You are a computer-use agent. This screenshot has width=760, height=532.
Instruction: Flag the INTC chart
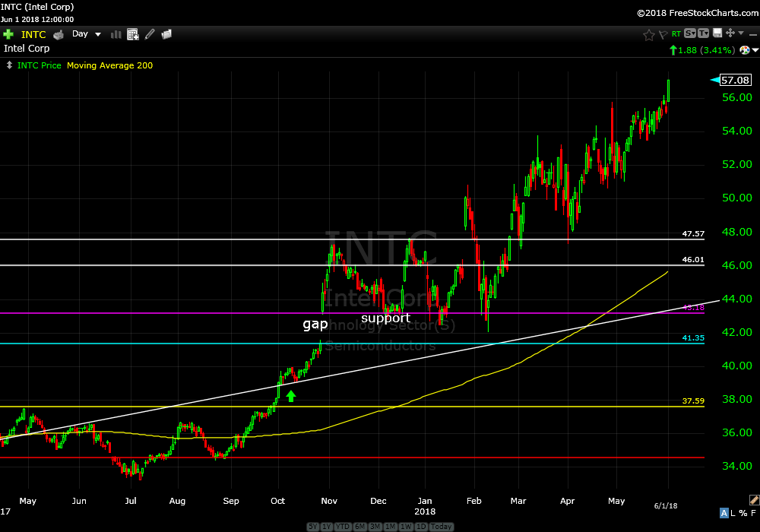[x=662, y=34]
